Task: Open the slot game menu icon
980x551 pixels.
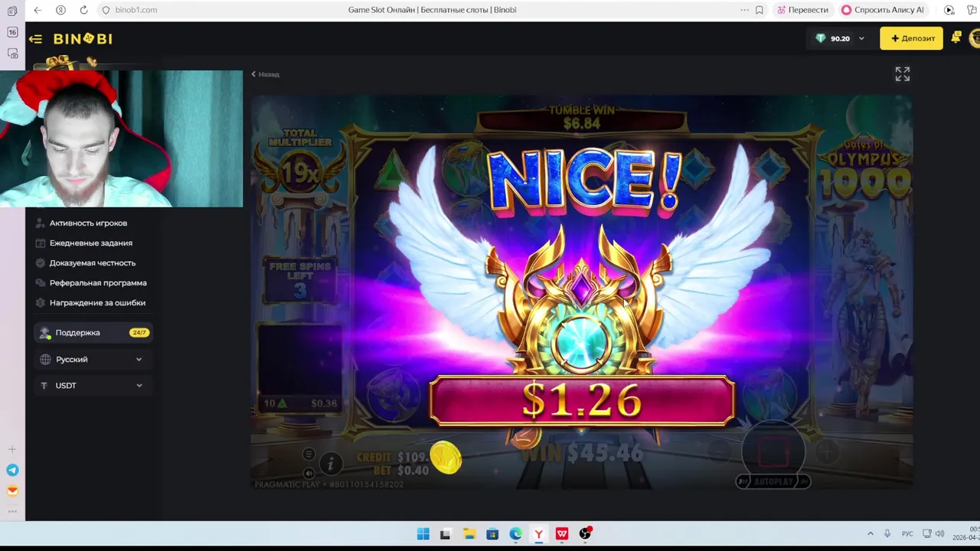Action: point(309,454)
